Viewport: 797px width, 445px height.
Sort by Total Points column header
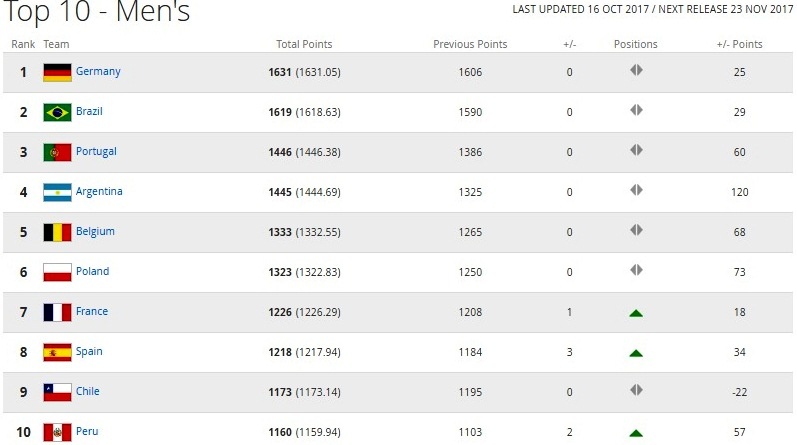tap(304, 44)
